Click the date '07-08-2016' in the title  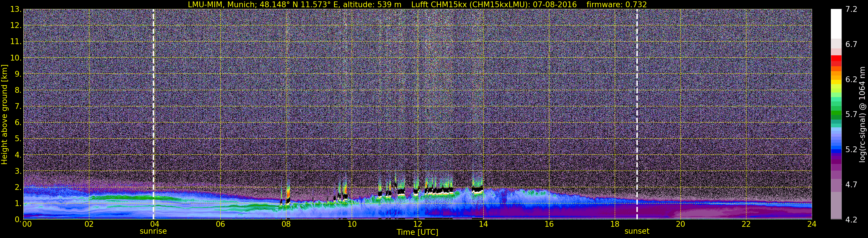point(555,4)
